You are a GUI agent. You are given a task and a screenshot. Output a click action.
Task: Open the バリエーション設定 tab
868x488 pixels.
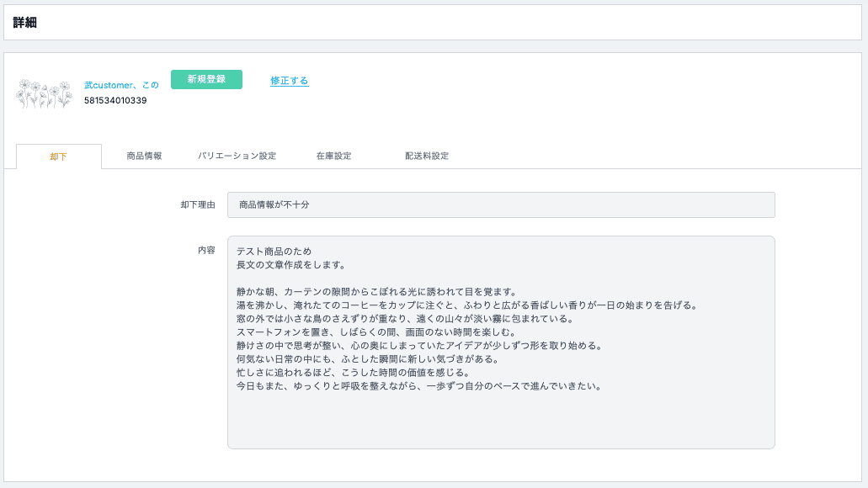pyautogui.click(x=237, y=156)
